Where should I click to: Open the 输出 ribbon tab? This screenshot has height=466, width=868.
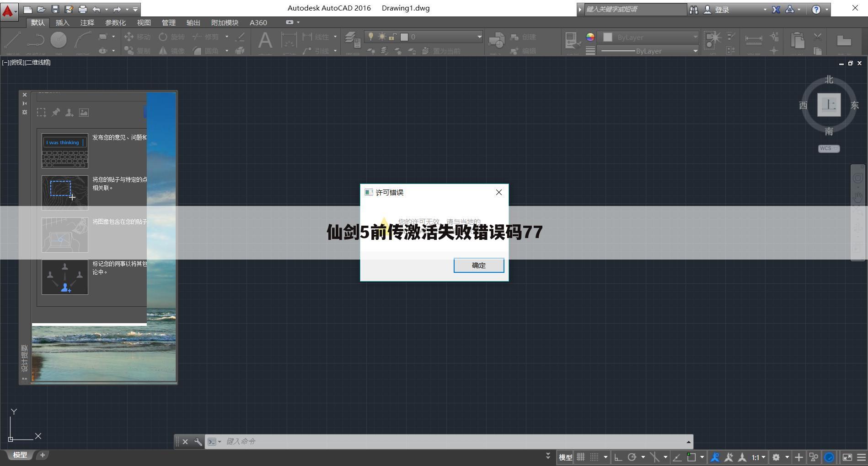pos(193,22)
